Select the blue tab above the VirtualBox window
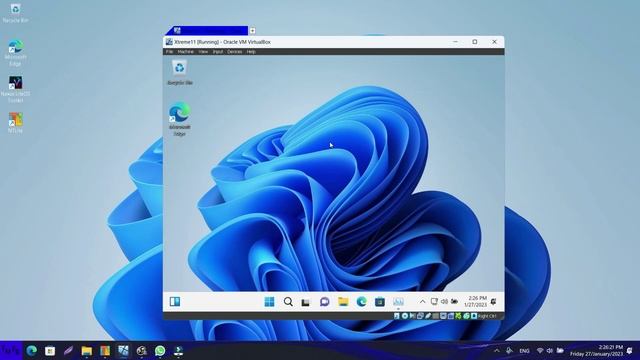The image size is (640, 360). pos(207,31)
